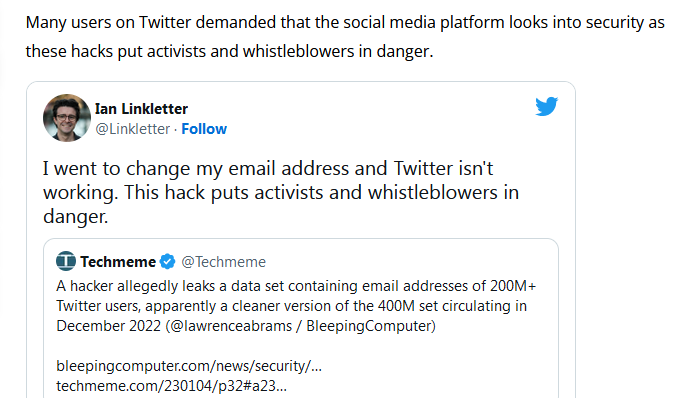Click the blue verified badge next to Techmeme
This screenshot has height=398, width=690.
(x=167, y=262)
